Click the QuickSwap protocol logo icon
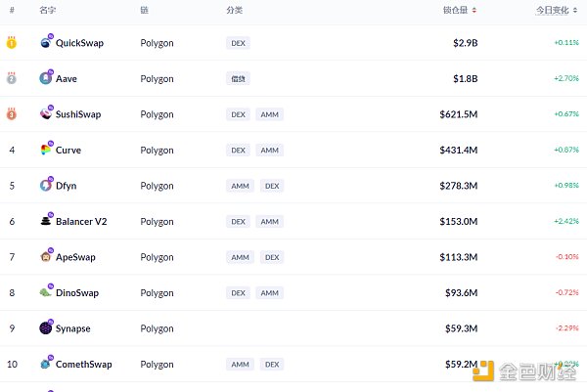The height and width of the screenshot is (392, 587). 46,43
